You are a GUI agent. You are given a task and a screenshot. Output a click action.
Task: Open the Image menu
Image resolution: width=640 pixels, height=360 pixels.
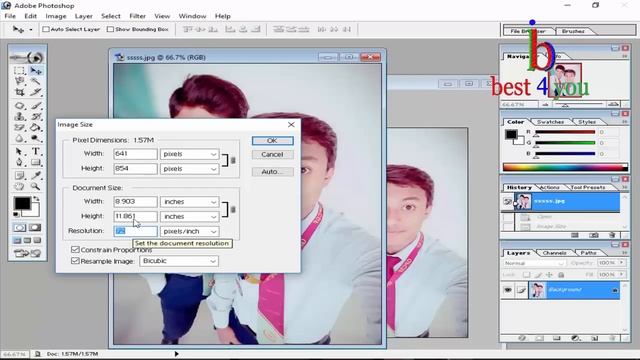coord(56,16)
